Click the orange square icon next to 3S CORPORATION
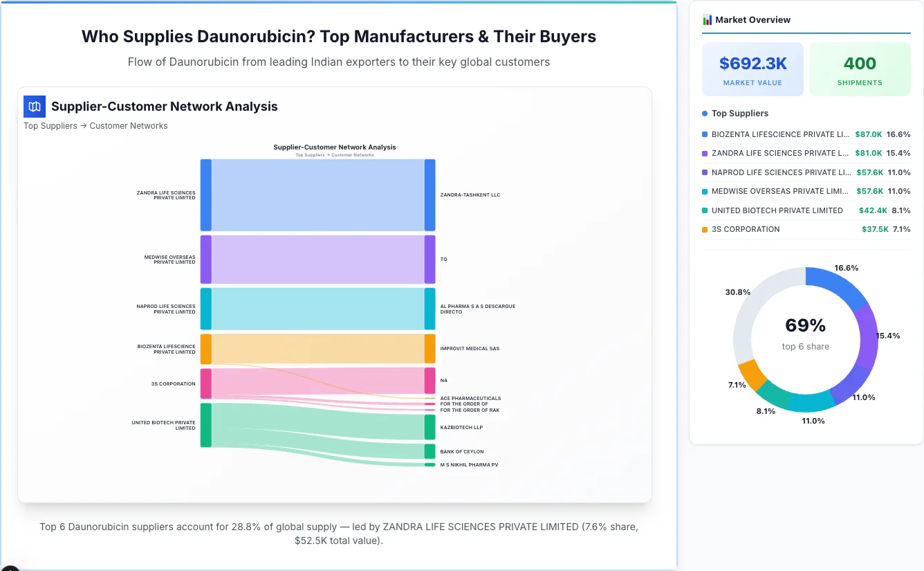 click(x=703, y=229)
